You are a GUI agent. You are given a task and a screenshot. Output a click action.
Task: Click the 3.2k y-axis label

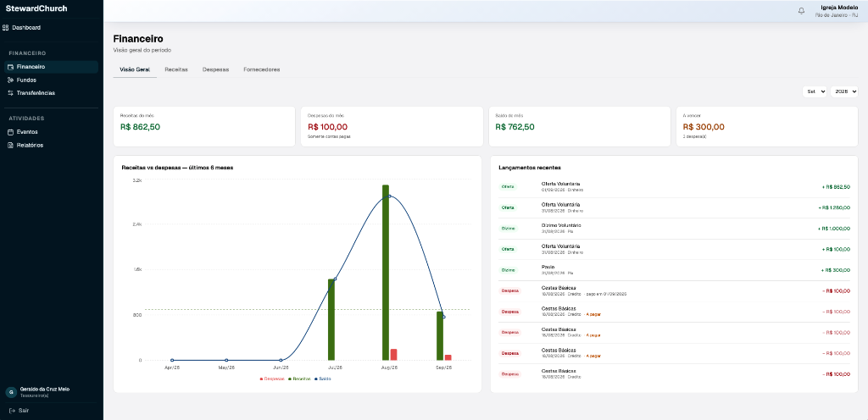pos(137,180)
